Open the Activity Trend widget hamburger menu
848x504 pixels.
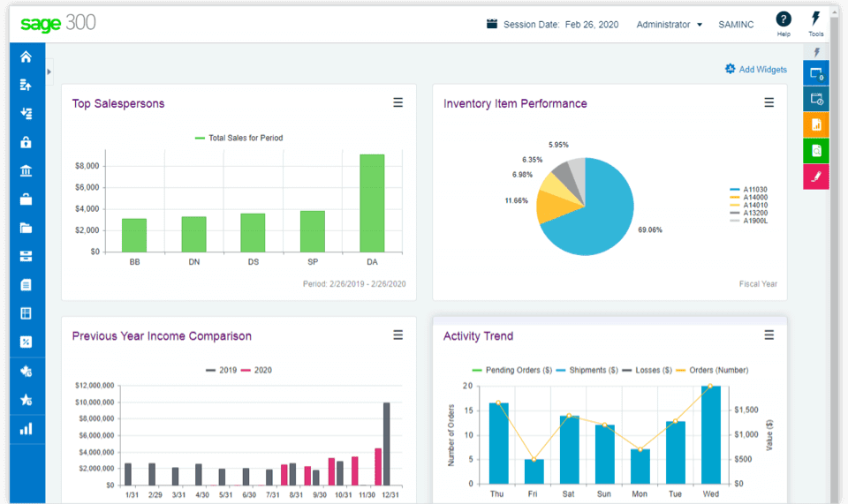(769, 335)
